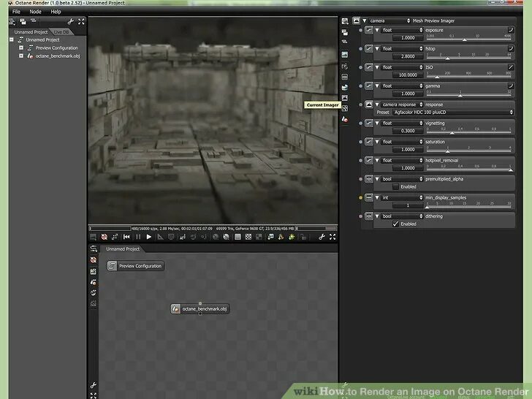Expand the Preview Configuration tree node
The image size is (532, 399).
tap(21, 47)
